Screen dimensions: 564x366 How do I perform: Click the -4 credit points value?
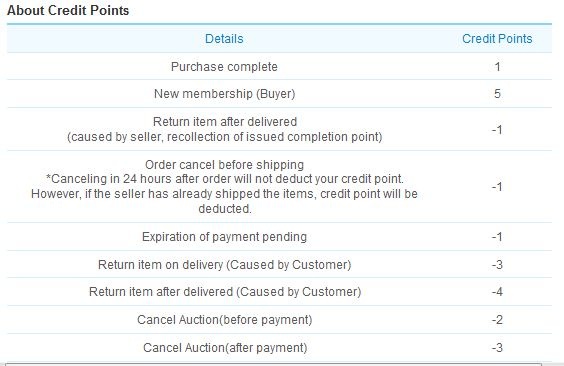497,292
